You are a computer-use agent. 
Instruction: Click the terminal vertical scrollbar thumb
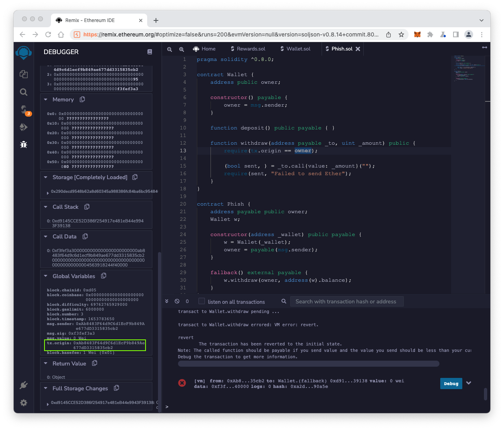(x=486, y=394)
